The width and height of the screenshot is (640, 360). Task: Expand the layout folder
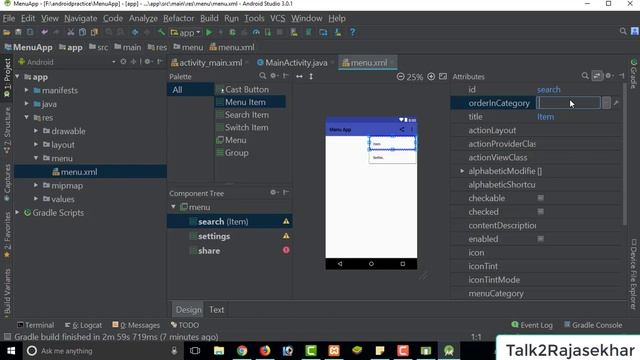pos(36,144)
